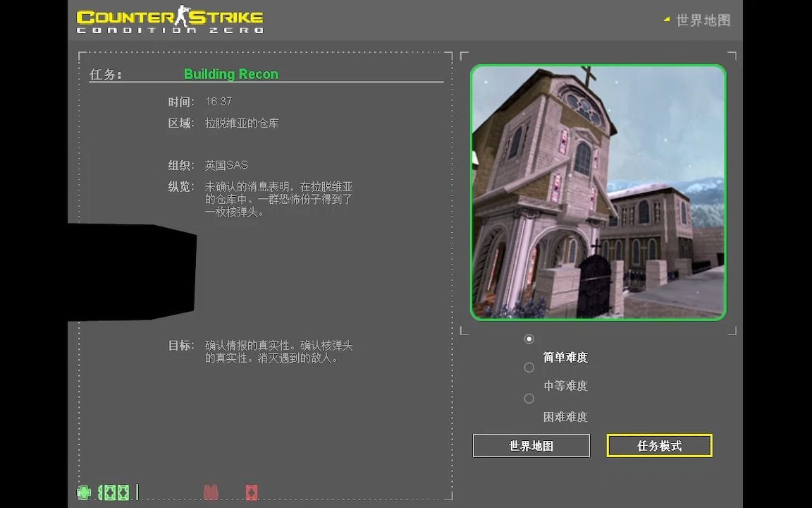
Task: Select the 简单难度 difficulty radio button
Action: click(529, 339)
